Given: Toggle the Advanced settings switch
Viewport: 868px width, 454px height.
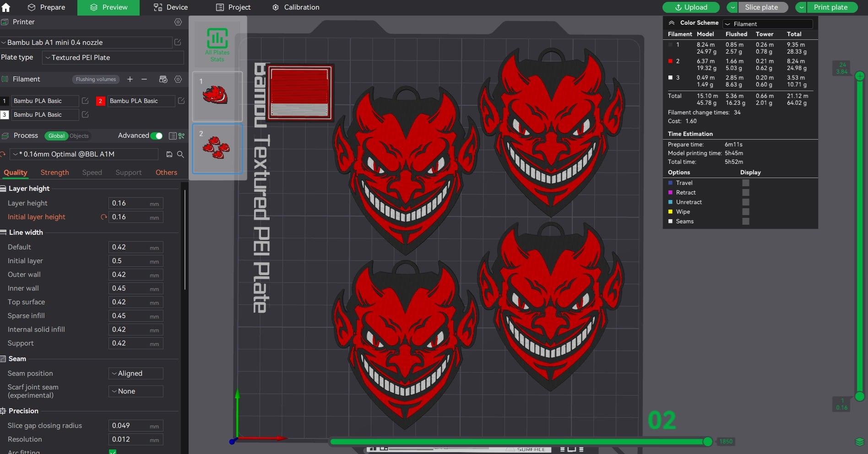Looking at the screenshot, I should 156,136.
